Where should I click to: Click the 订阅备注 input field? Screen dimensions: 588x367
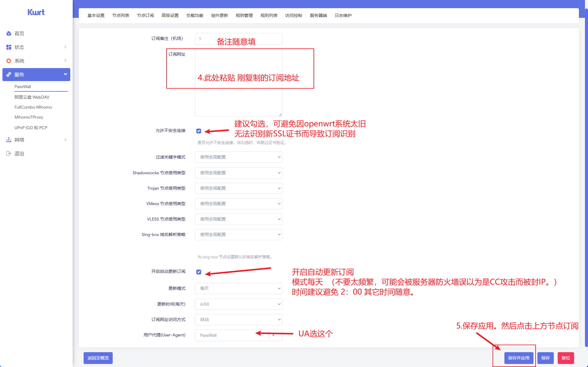pyautogui.click(x=238, y=39)
